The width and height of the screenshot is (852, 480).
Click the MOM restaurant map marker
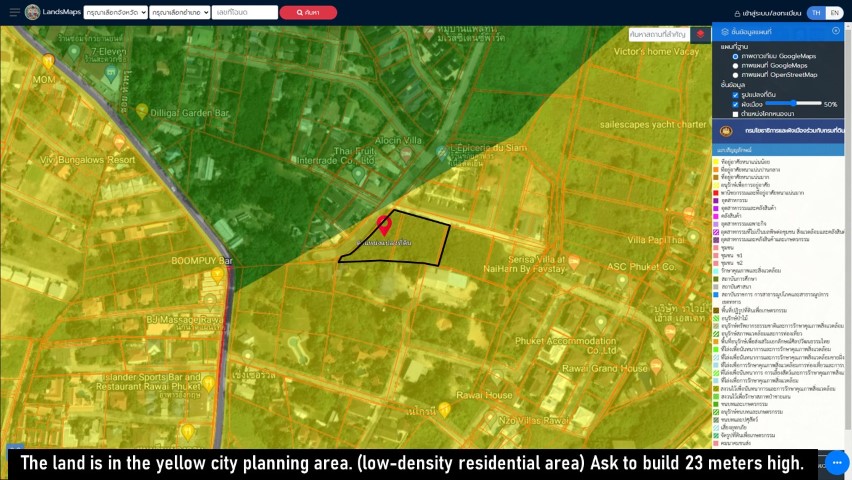pyautogui.click(x=48, y=61)
